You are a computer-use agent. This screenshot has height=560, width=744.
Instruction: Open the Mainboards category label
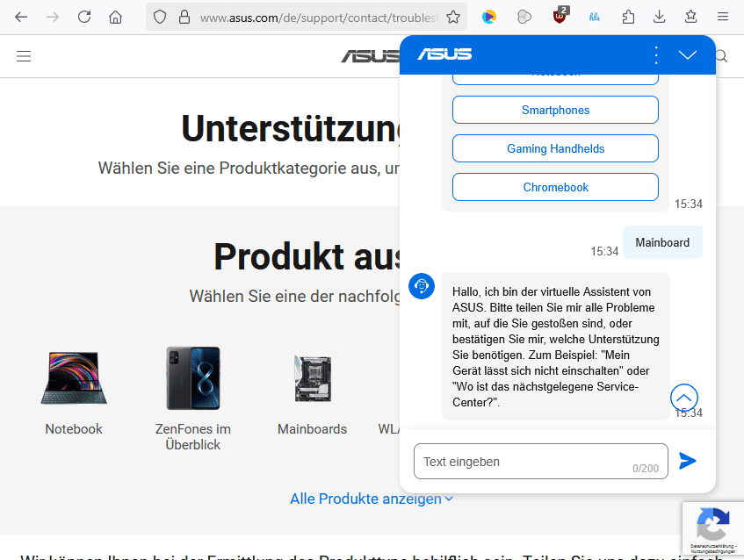pos(312,429)
